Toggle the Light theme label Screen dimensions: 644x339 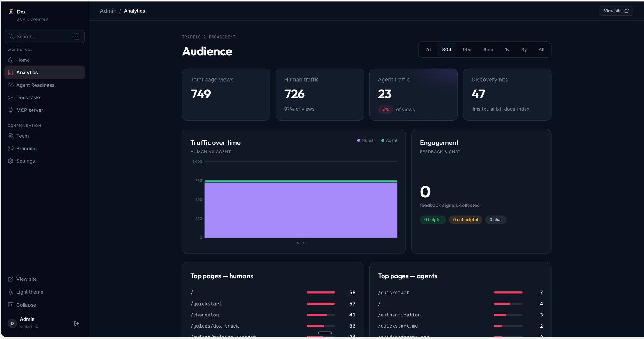point(30,292)
